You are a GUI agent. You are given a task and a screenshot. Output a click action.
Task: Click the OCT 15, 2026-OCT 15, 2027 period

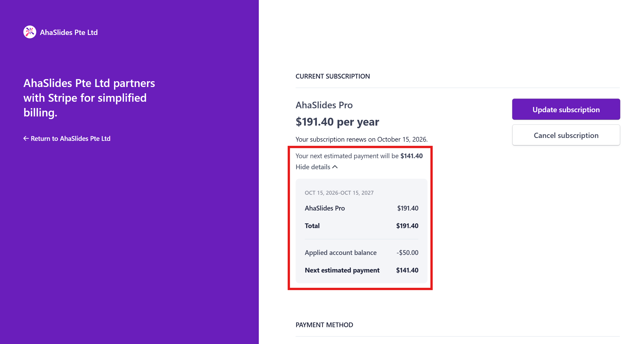coord(339,193)
